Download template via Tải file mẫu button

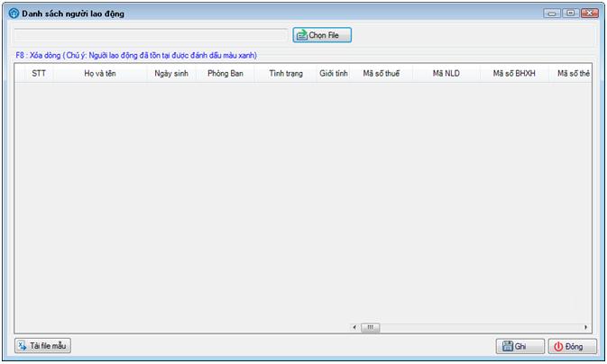coord(43,345)
